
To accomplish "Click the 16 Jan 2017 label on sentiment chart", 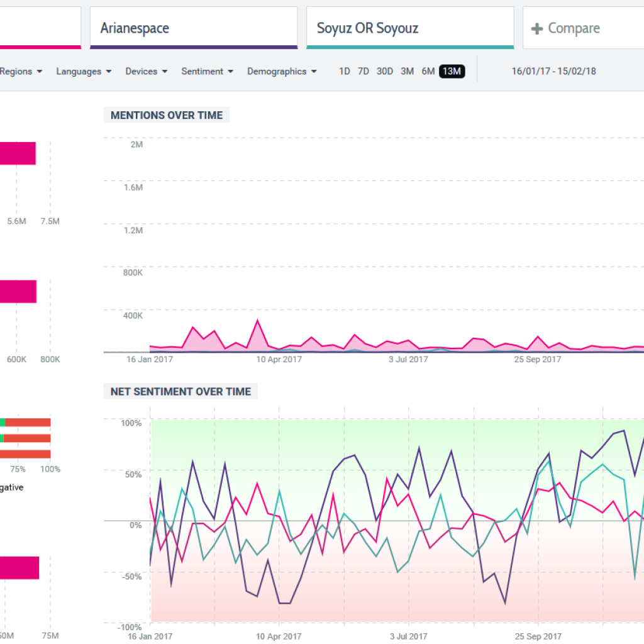I will click(150, 636).
